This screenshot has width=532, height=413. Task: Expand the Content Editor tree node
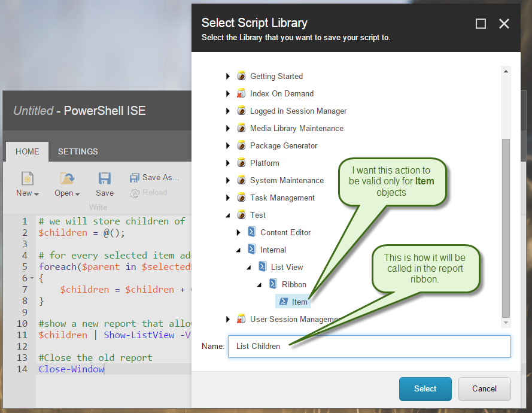[x=238, y=233]
